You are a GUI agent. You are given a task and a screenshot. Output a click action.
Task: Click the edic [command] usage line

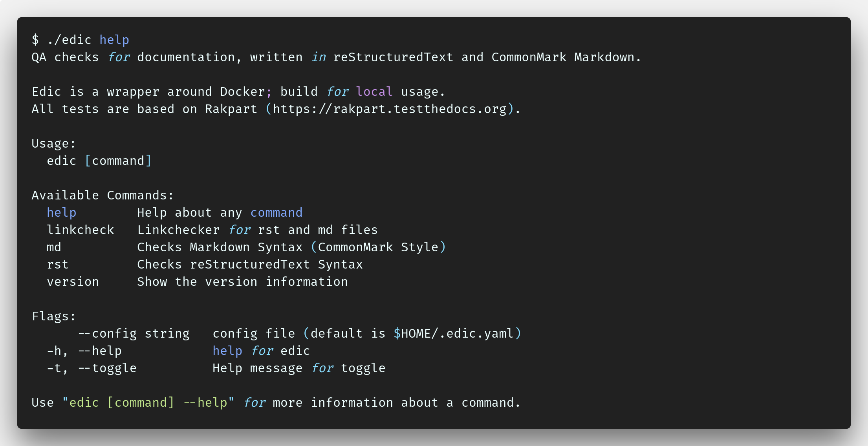(x=99, y=161)
